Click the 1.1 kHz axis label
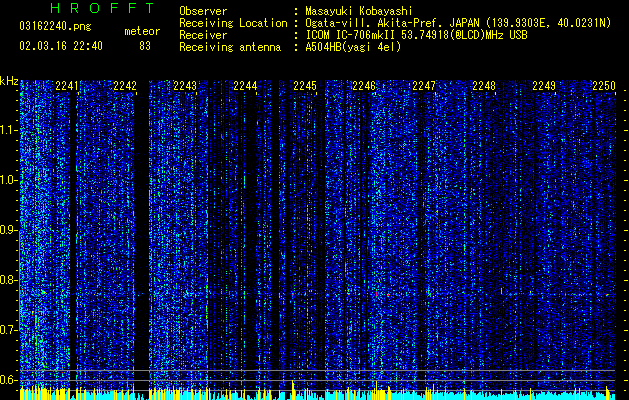 click(8, 130)
